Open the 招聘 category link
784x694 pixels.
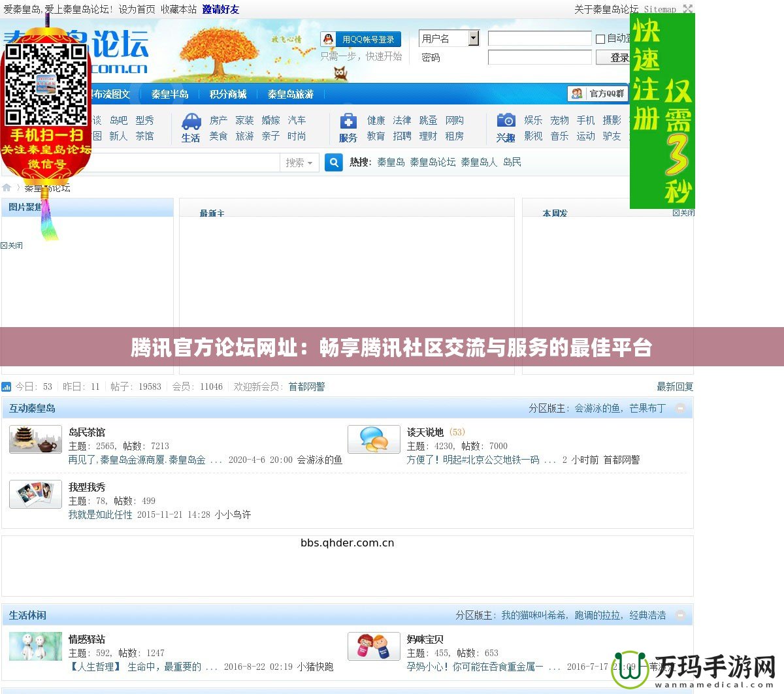[x=402, y=136]
